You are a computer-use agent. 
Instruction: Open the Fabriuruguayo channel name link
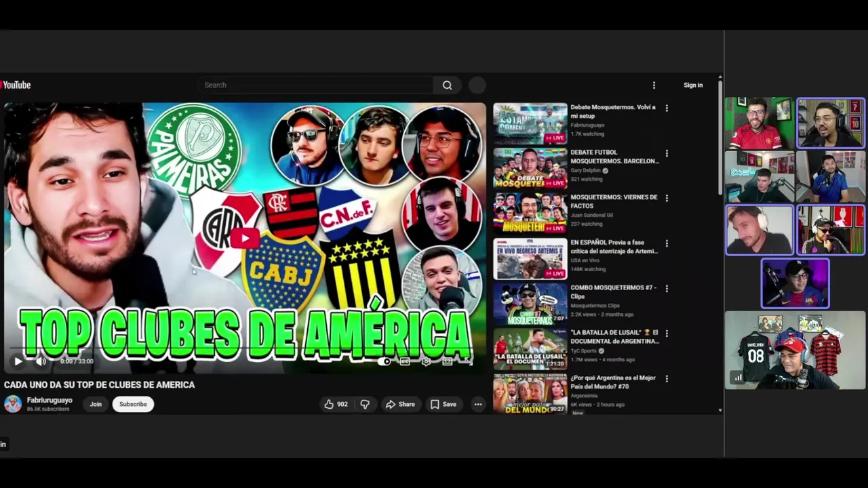click(x=50, y=400)
